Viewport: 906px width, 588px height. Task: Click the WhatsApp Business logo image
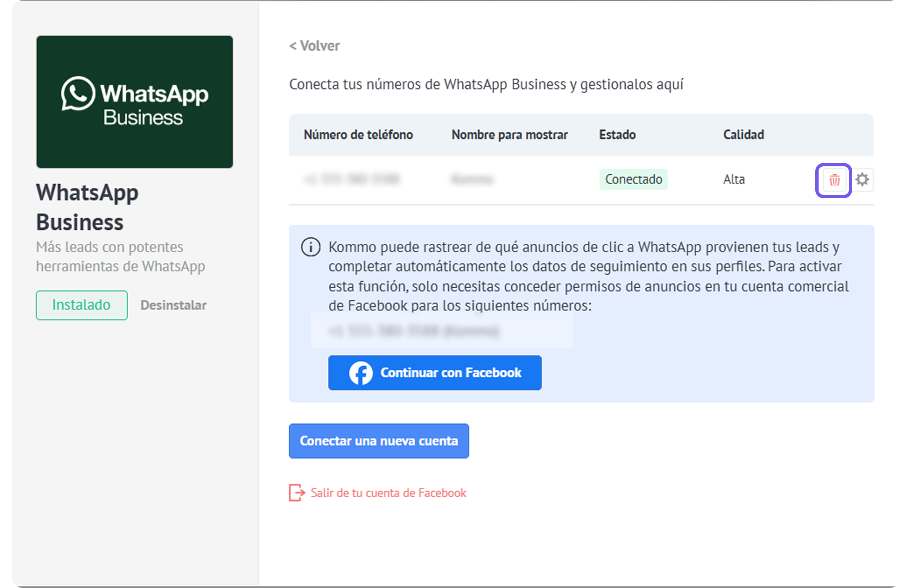pos(134,102)
